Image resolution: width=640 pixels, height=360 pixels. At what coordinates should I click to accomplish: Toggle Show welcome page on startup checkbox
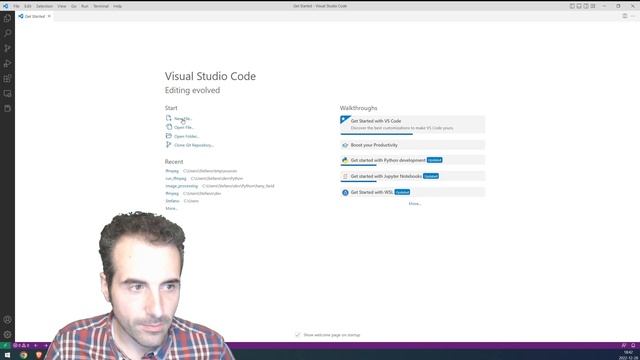pos(298,335)
